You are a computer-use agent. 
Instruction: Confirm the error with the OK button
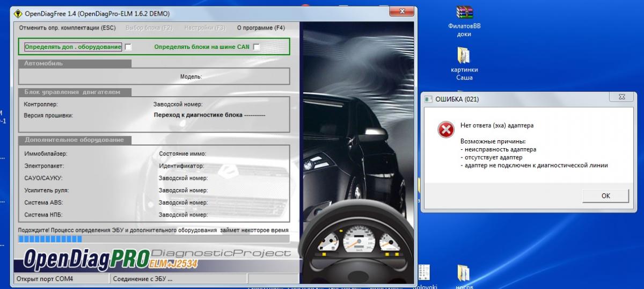(605, 196)
